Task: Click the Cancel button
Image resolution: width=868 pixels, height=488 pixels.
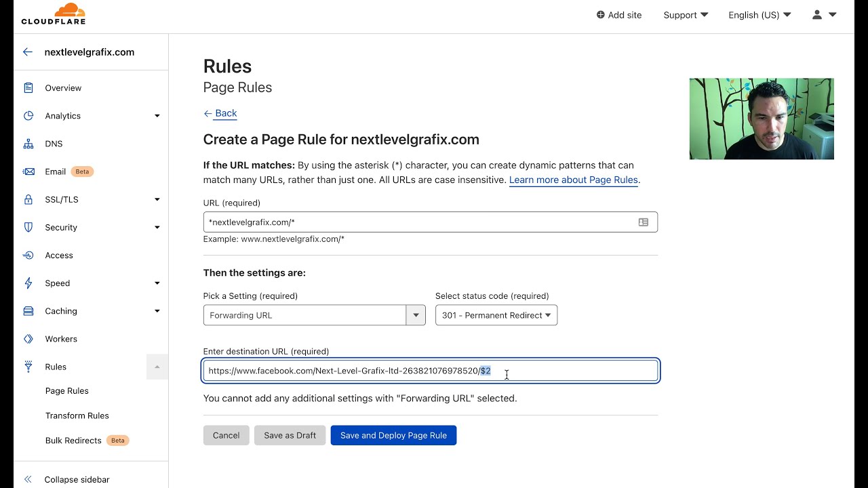Action: point(226,435)
